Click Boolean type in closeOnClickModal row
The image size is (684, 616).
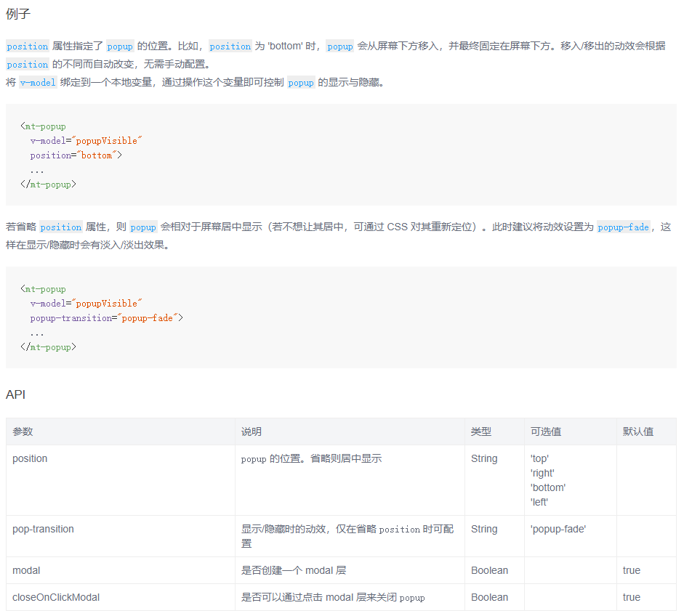click(489, 597)
